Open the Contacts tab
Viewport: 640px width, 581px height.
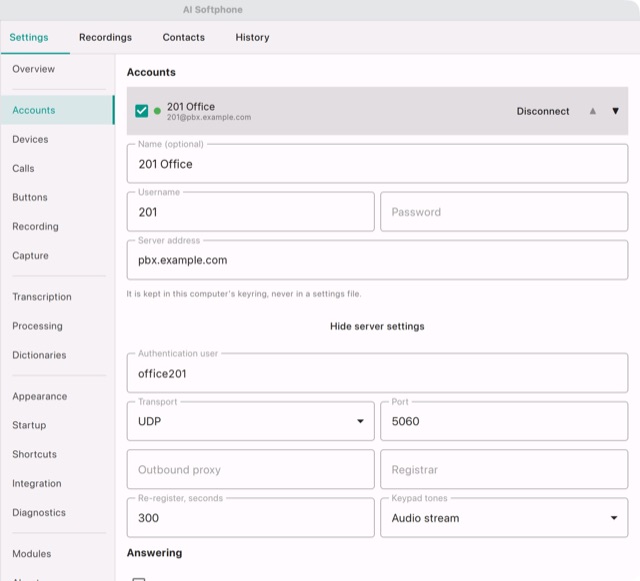pos(184,37)
